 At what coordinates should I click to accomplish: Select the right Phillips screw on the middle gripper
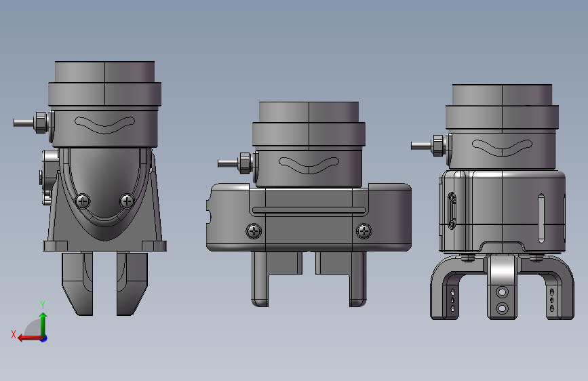[x=364, y=231]
